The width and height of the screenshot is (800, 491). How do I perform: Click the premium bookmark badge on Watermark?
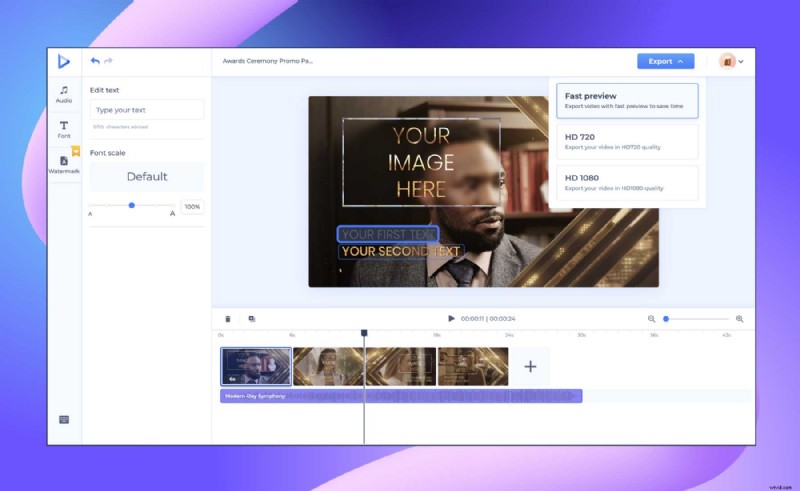pyautogui.click(x=76, y=151)
